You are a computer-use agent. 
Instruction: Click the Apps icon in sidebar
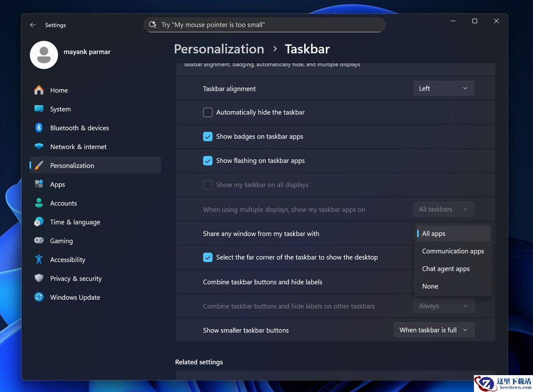pyautogui.click(x=39, y=184)
